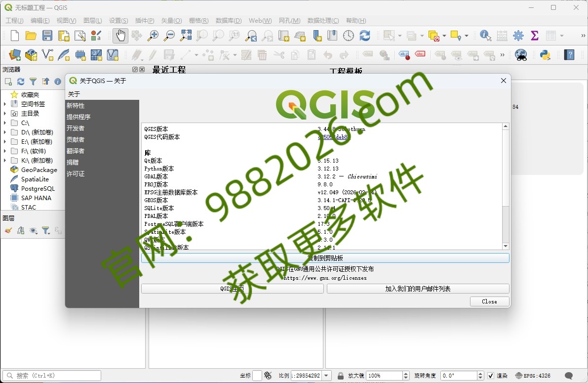Screen dimensions: 588x383
Task: Expand the F:\ (软件) drive
Action: (5, 151)
